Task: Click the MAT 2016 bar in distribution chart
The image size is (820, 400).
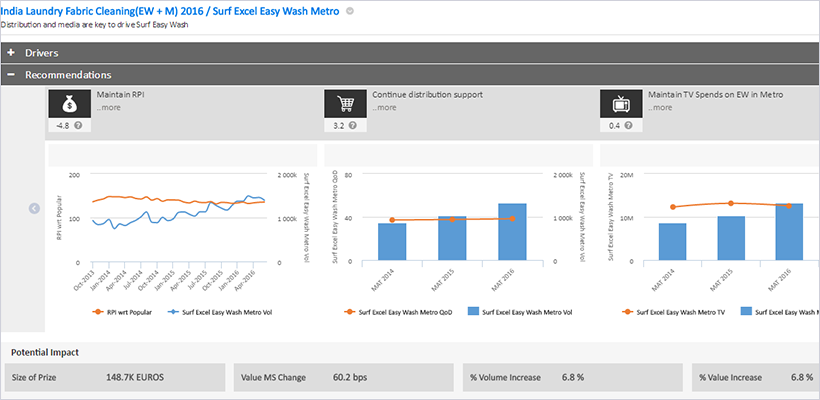Action: (512, 233)
